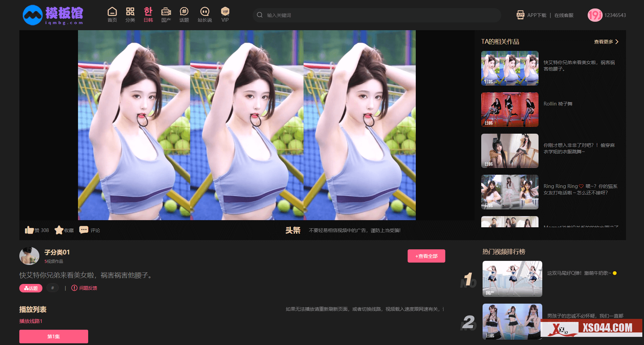
Task: Click the APP download phone icon
Action: pyautogui.click(x=520, y=15)
